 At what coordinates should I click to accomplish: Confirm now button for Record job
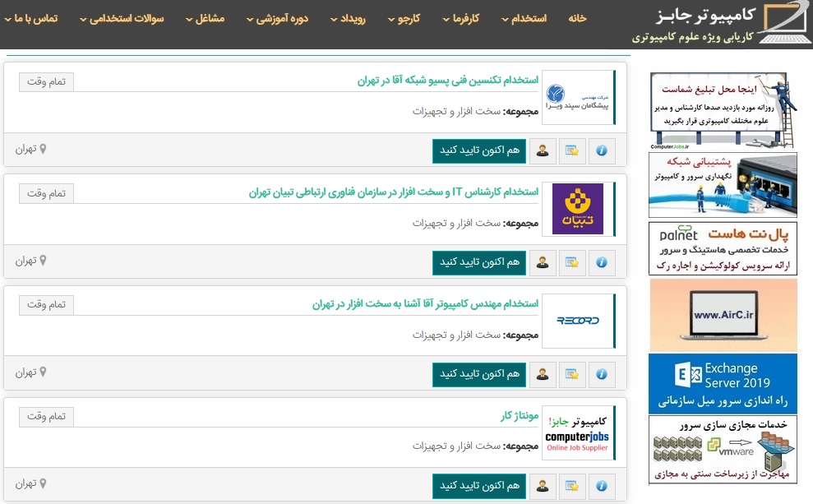pos(479,374)
